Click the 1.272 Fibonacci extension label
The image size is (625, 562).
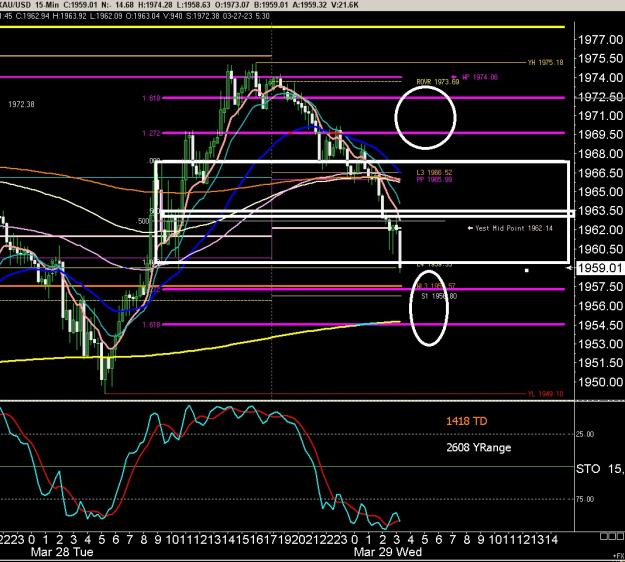tap(151, 133)
